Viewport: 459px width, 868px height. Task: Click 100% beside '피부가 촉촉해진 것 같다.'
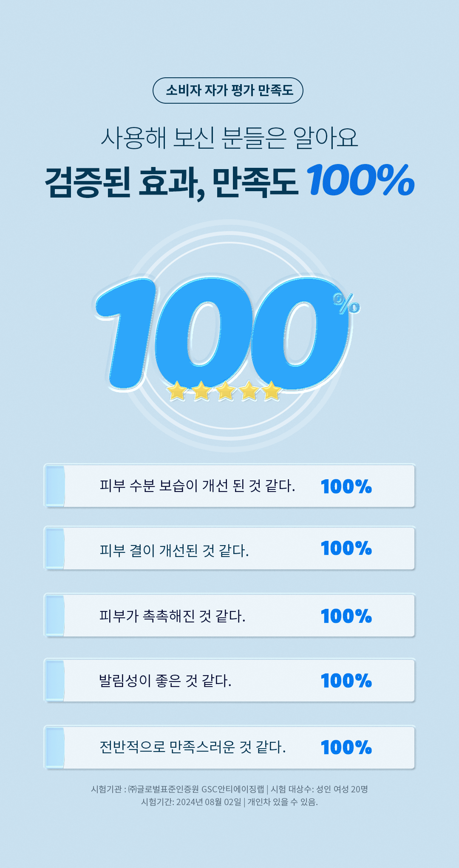[346, 616]
